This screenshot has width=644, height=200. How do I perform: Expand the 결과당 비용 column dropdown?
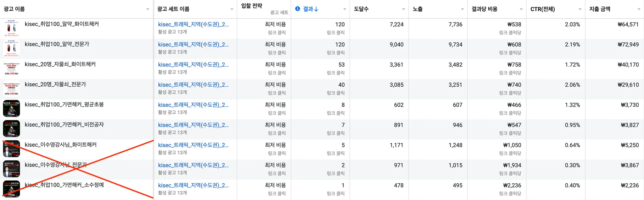coord(521,9)
